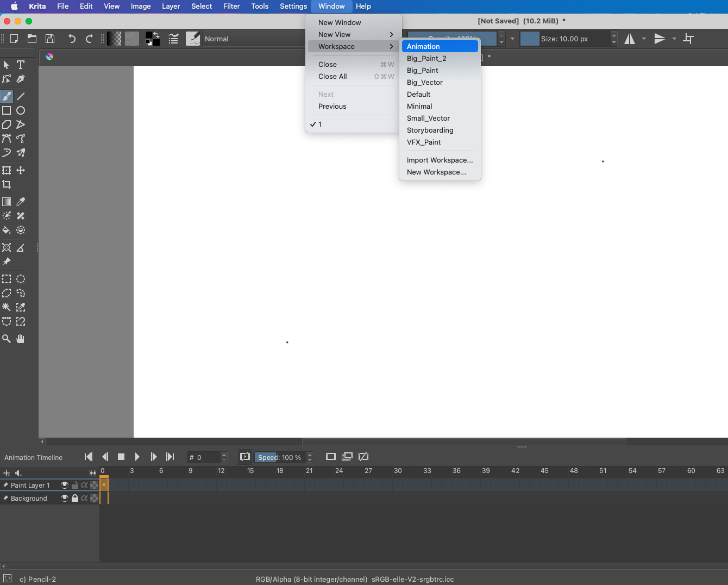Open the brush preset chooser icon

[x=193, y=39]
